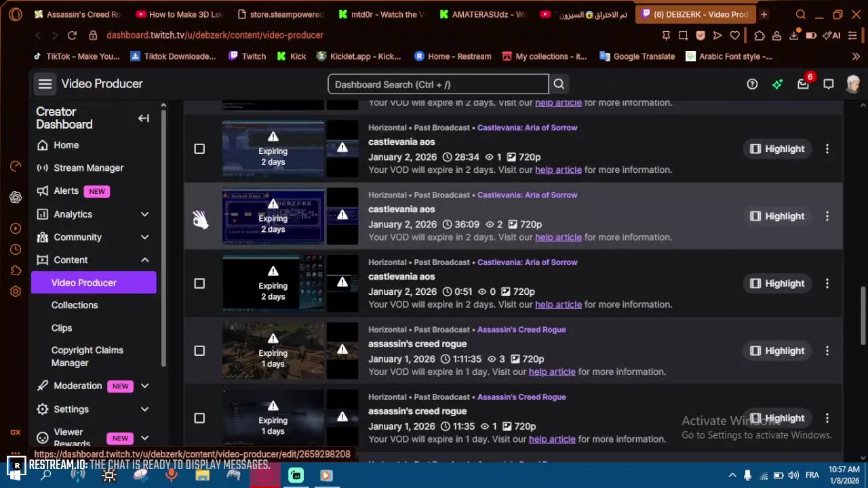Screen dimensions: 868x488
Task: Open a new browser tab with plus
Action: (x=764, y=14)
